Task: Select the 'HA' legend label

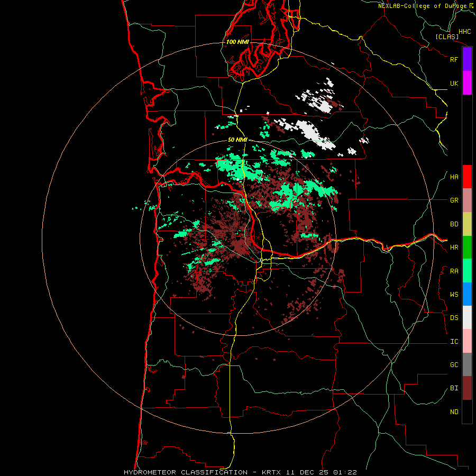Action: (454, 177)
